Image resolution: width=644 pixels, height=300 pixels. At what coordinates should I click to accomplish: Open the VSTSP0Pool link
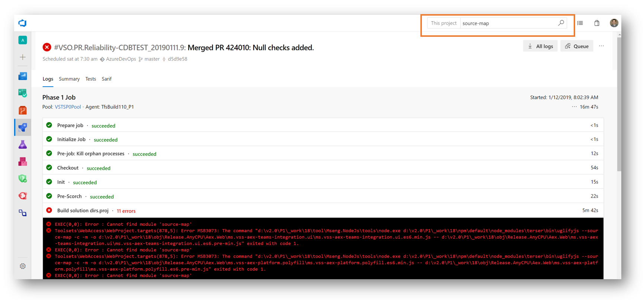(x=68, y=107)
